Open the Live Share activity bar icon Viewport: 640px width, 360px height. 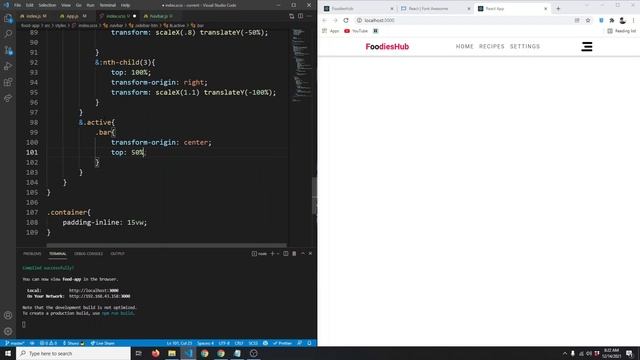pyautogui.click(x=8, y=98)
